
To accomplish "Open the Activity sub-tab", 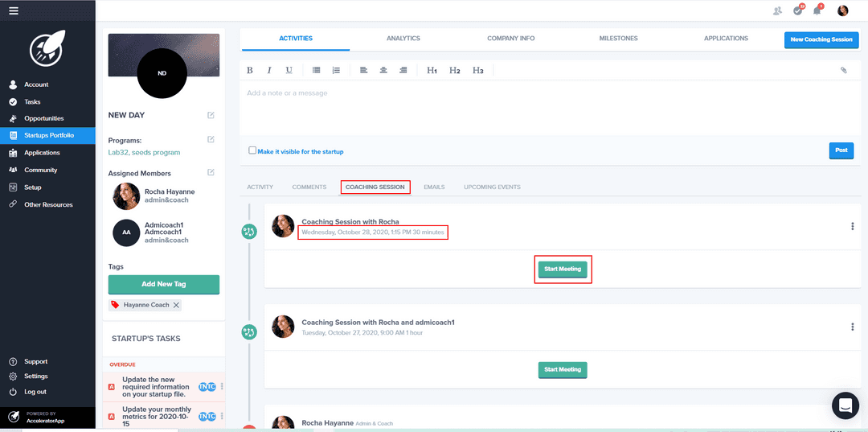I will coord(260,187).
